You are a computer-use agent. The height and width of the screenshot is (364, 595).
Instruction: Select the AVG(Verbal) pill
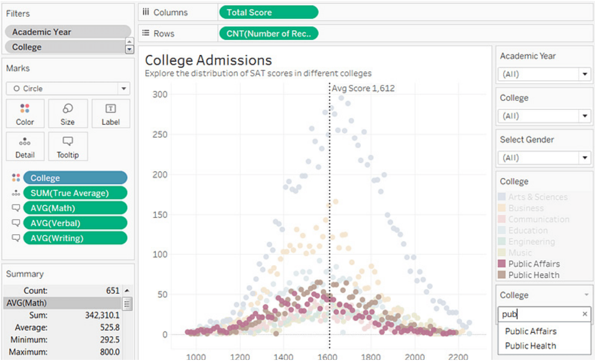75,223
